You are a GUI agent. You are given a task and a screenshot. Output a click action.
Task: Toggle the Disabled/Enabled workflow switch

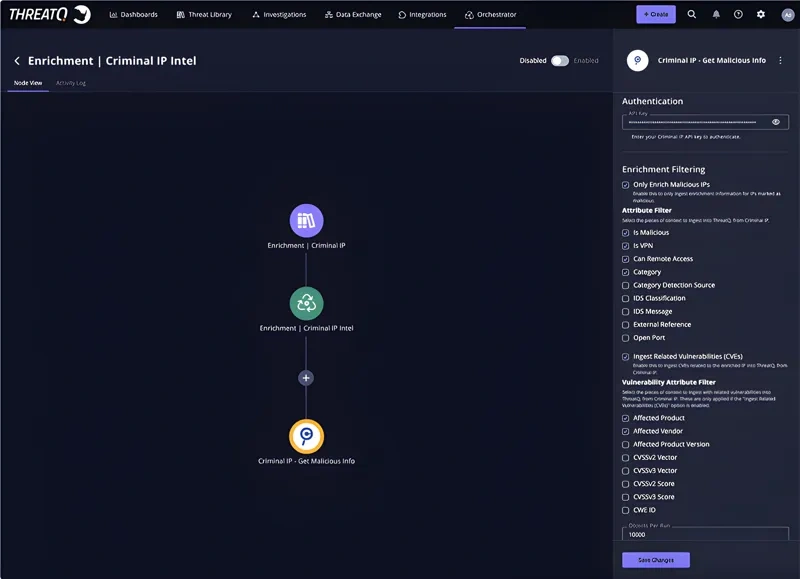[x=560, y=61]
